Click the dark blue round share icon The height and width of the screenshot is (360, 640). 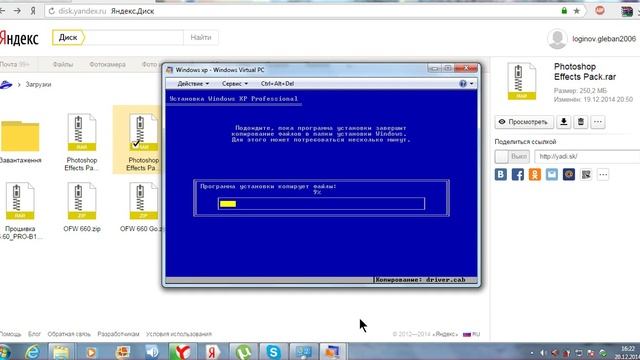[x=569, y=174]
